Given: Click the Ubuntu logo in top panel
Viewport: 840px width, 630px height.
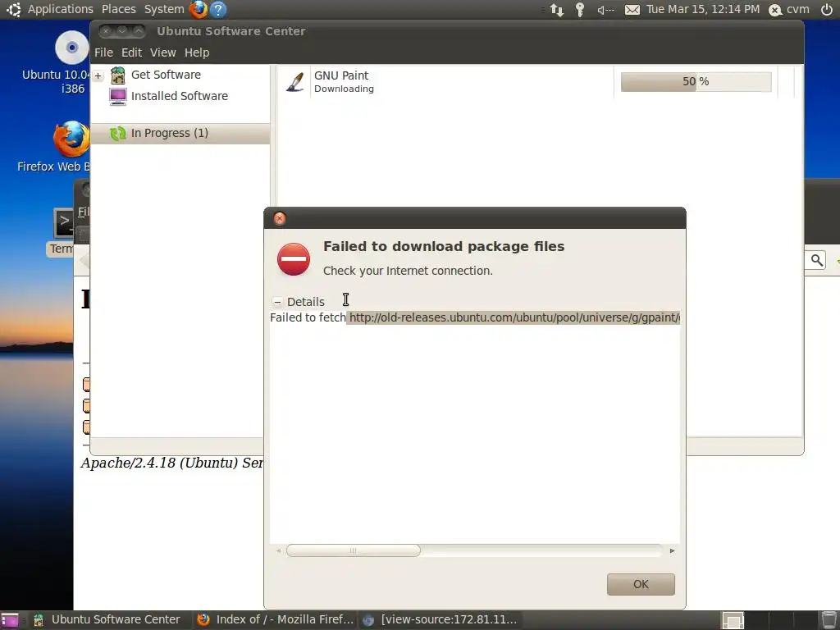Looking at the screenshot, I should point(13,9).
